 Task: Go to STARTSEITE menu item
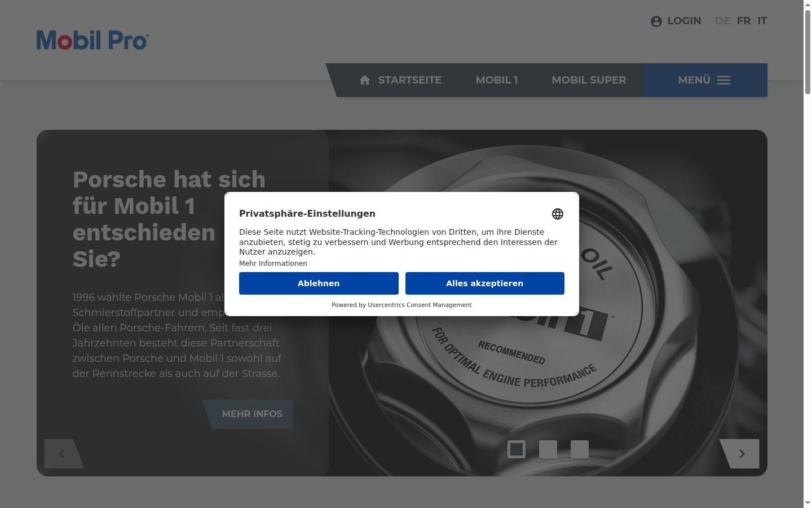pos(409,80)
